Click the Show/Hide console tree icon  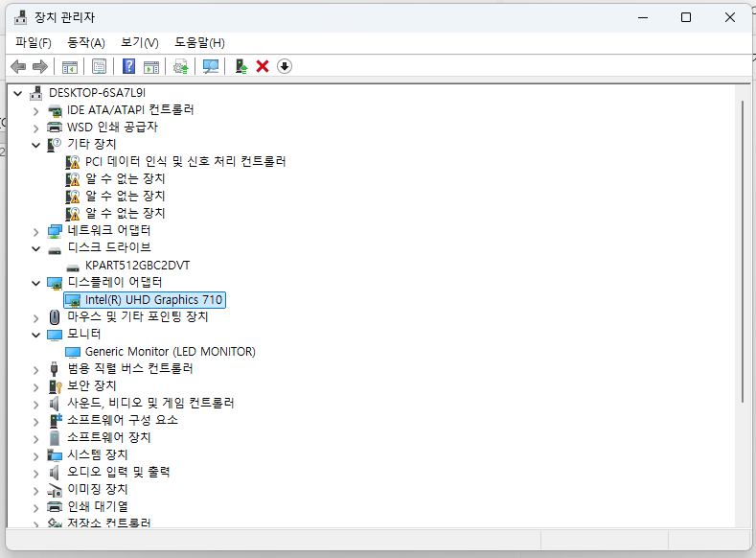coord(69,66)
